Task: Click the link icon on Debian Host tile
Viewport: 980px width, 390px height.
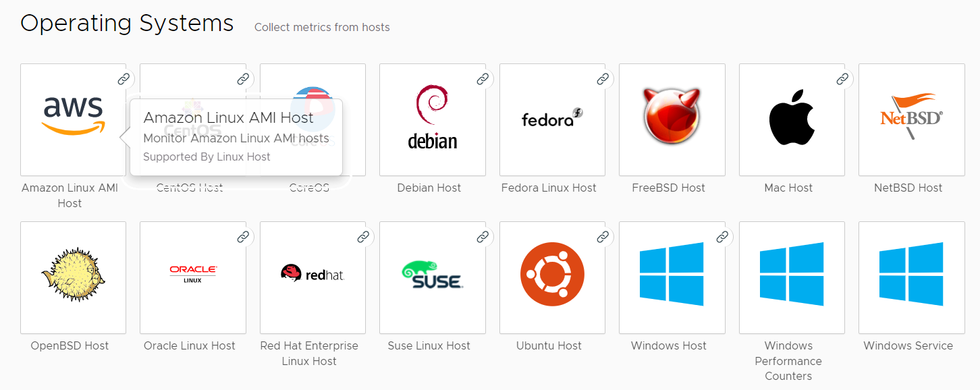Action: (x=483, y=79)
